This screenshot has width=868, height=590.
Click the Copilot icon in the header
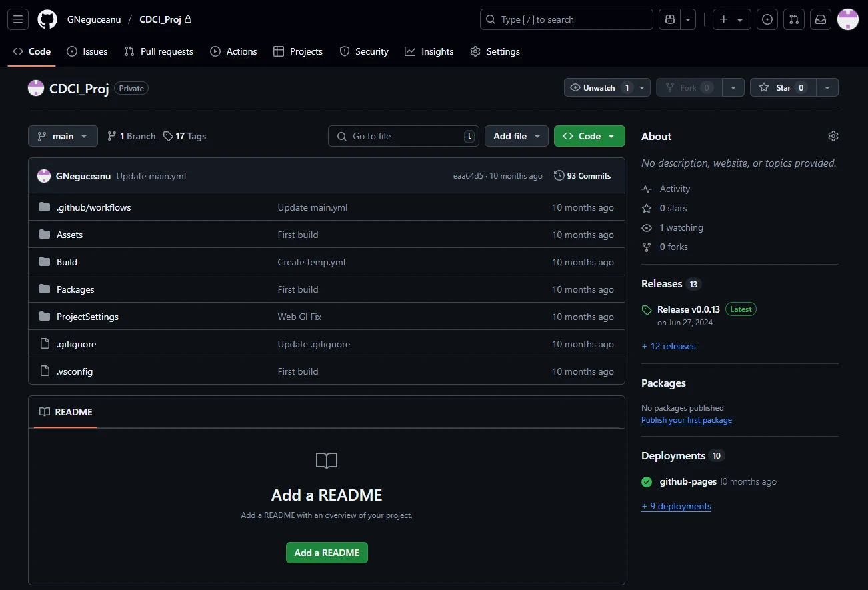(x=669, y=19)
